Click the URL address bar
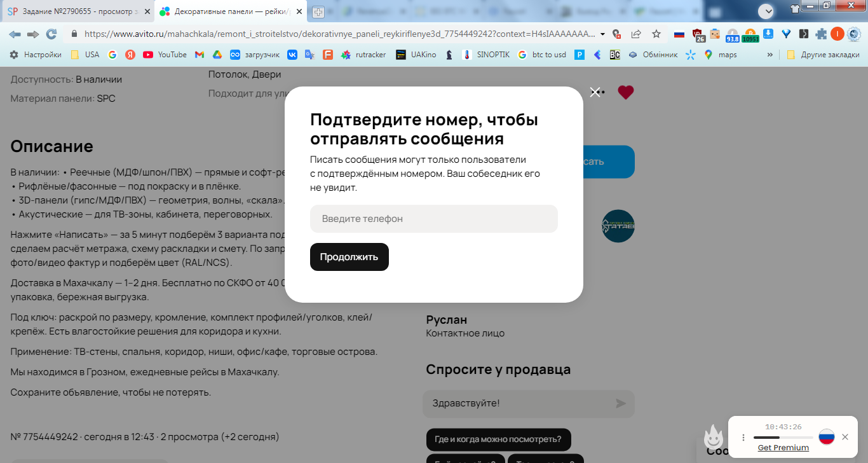This screenshot has height=463, width=868. pos(340,34)
